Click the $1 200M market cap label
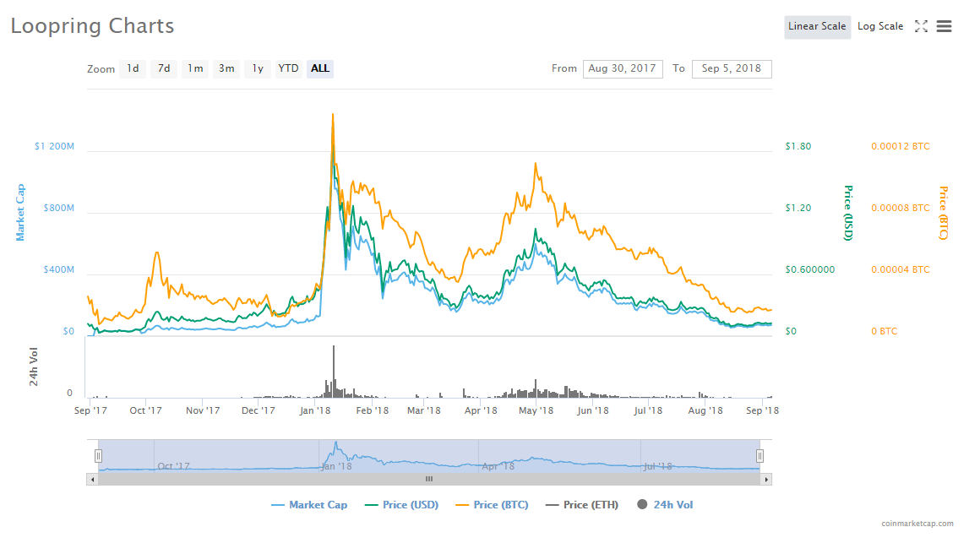The image size is (980, 543). tap(54, 146)
